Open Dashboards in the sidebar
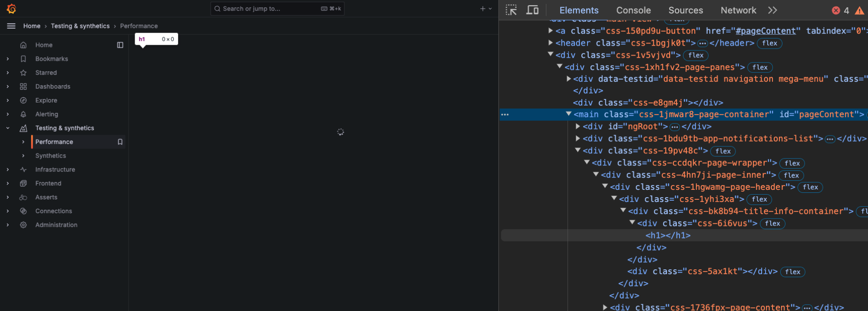The height and width of the screenshot is (311, 868). pyautogui.click(x=53, y=87)
